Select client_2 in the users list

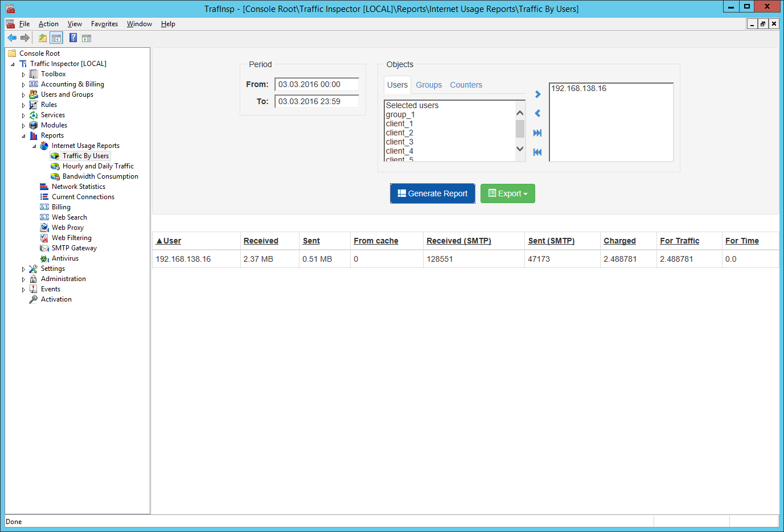coord(400,133)
